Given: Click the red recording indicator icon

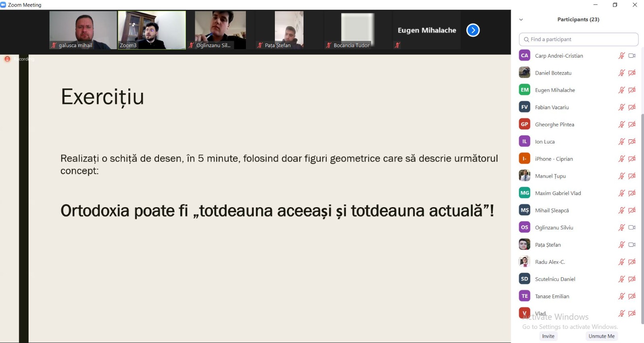Looking at the screenshot, I should tap(7, 59).
